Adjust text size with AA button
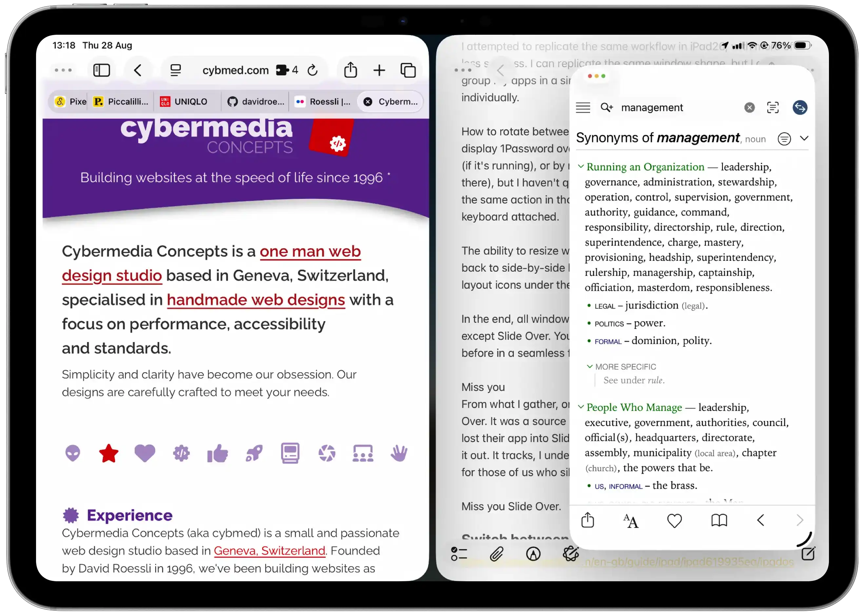This screenshot has height=616, width=865. tap(631, 521)
